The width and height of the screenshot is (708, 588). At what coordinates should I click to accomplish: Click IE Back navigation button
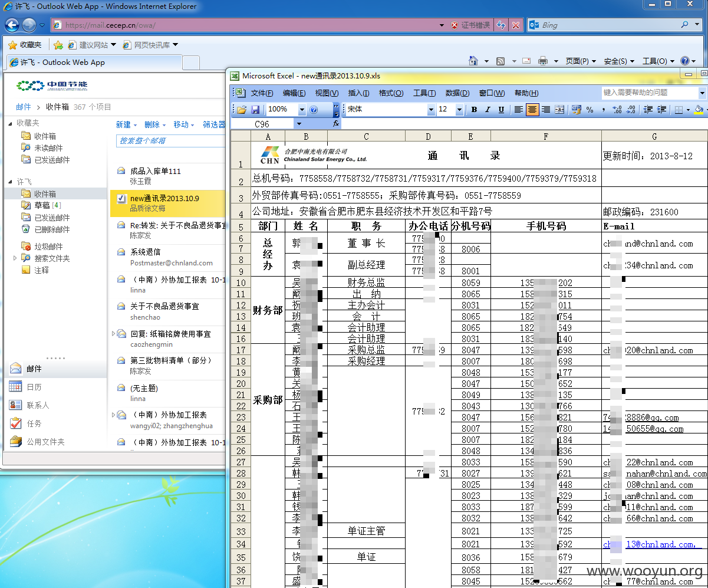(12, 25)
